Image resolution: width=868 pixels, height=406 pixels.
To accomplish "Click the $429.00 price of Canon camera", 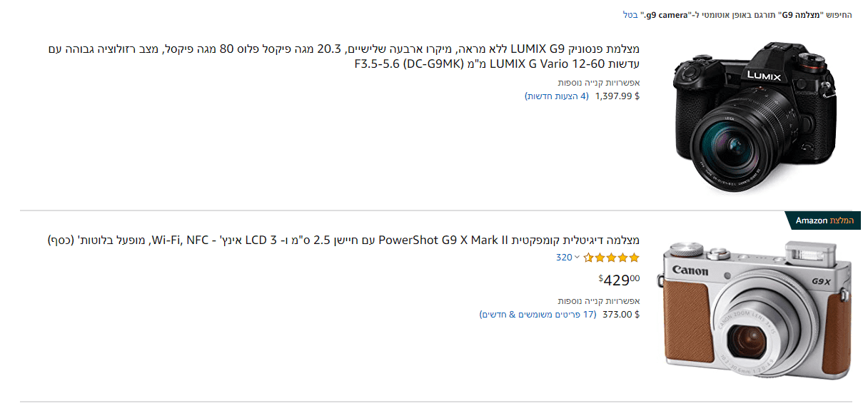I will tap(619, 280).
